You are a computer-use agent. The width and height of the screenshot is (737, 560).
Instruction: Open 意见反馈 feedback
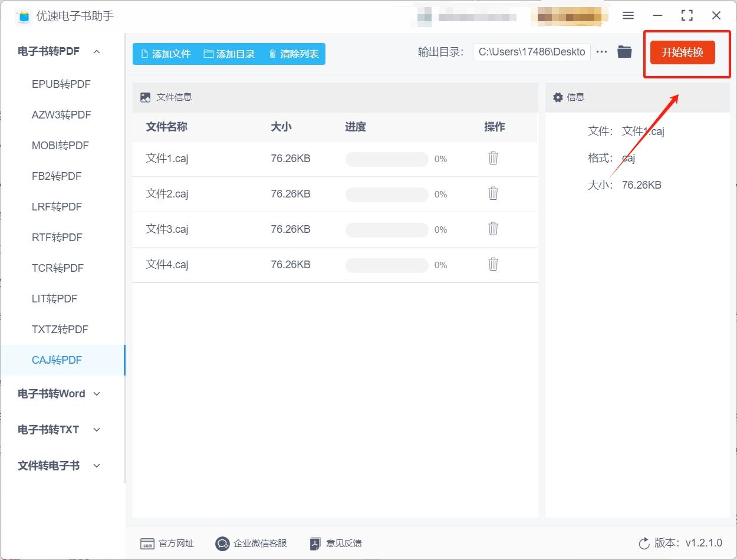[336, 543]
